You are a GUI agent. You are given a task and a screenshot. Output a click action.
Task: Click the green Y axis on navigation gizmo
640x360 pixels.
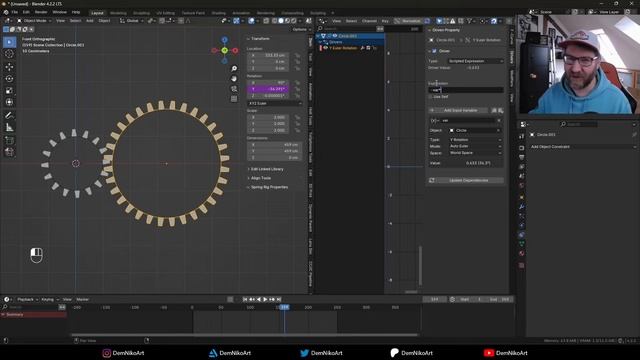(224, 50)
